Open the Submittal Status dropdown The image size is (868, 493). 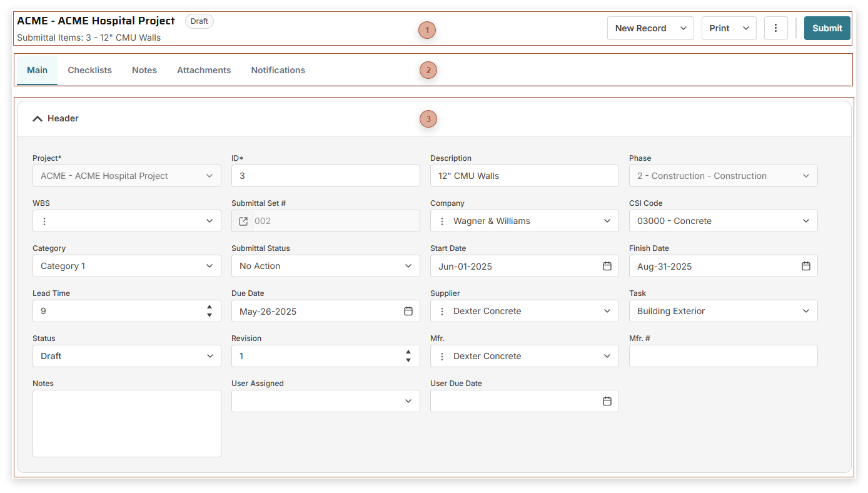[x=408, y=266]
